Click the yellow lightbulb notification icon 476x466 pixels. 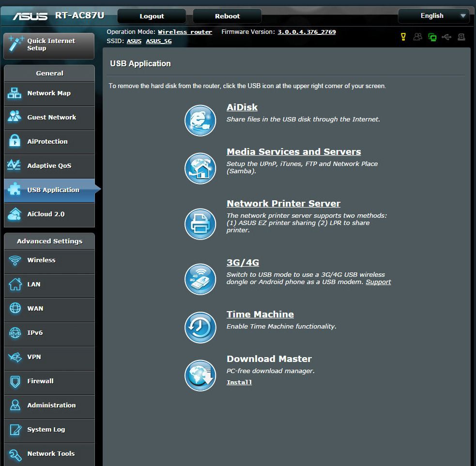click(403, 37)
